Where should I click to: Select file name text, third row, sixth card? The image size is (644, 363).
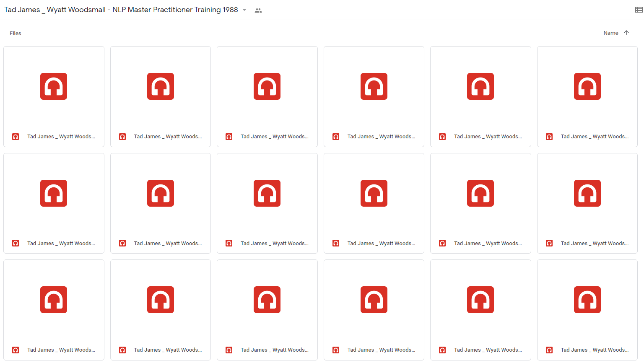click(595, 350)
